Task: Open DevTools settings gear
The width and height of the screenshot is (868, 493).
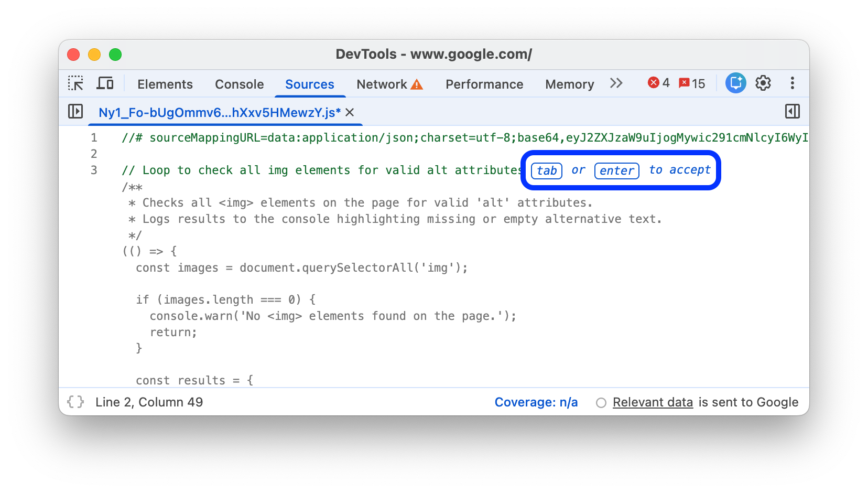Action: (763, 83)
